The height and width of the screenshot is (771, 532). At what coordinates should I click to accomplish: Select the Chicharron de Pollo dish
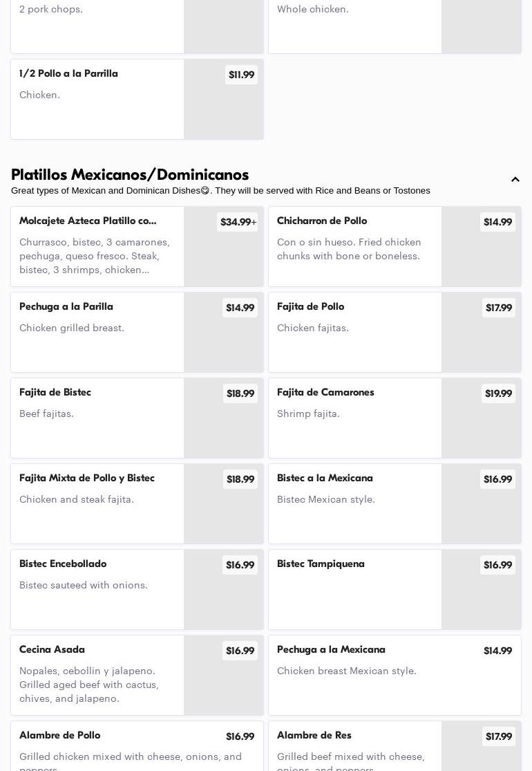(322, 221)
